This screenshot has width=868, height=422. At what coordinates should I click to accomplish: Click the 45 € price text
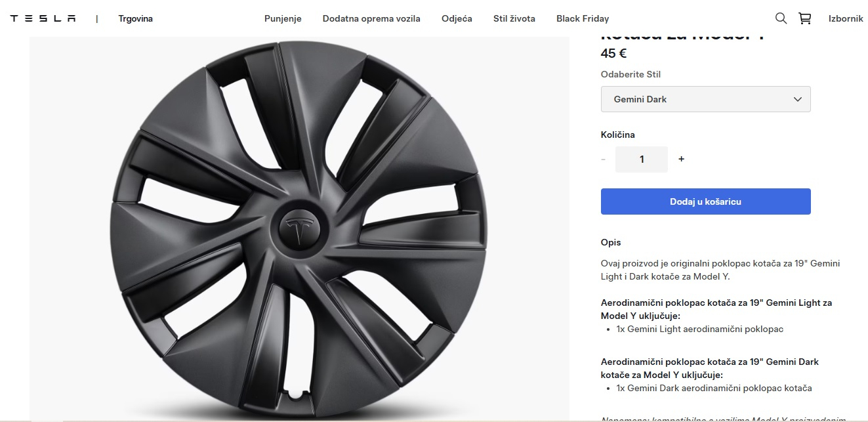tap(613, 54)
